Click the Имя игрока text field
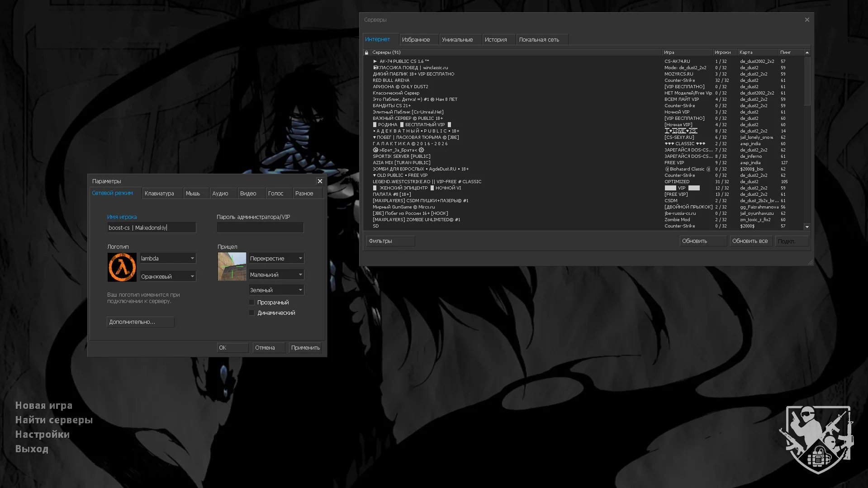 (152, 227)
